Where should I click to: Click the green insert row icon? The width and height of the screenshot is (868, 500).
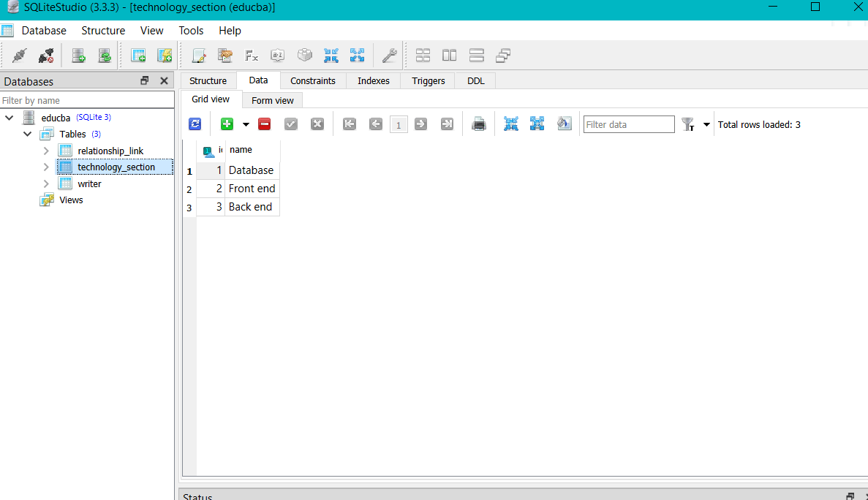(x=227, y=124)
